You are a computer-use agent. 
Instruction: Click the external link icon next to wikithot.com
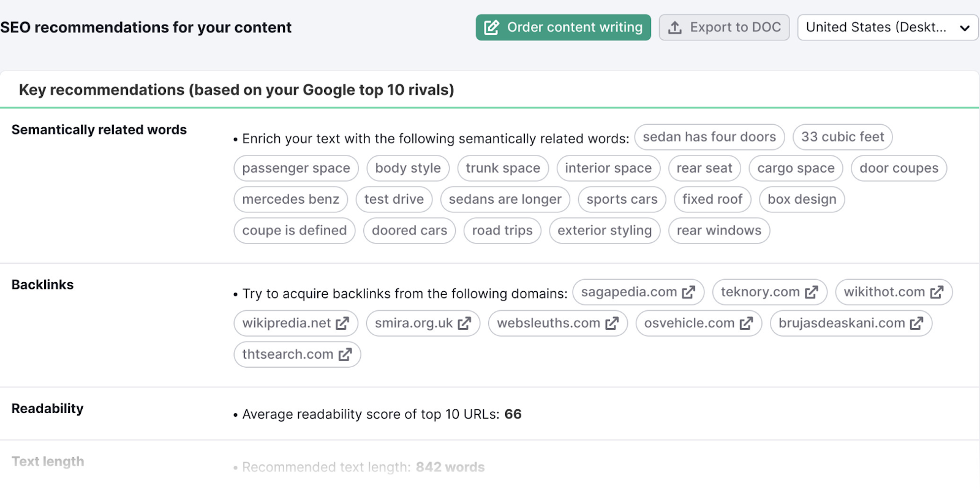pyautogui.click(x=937, y=293)
